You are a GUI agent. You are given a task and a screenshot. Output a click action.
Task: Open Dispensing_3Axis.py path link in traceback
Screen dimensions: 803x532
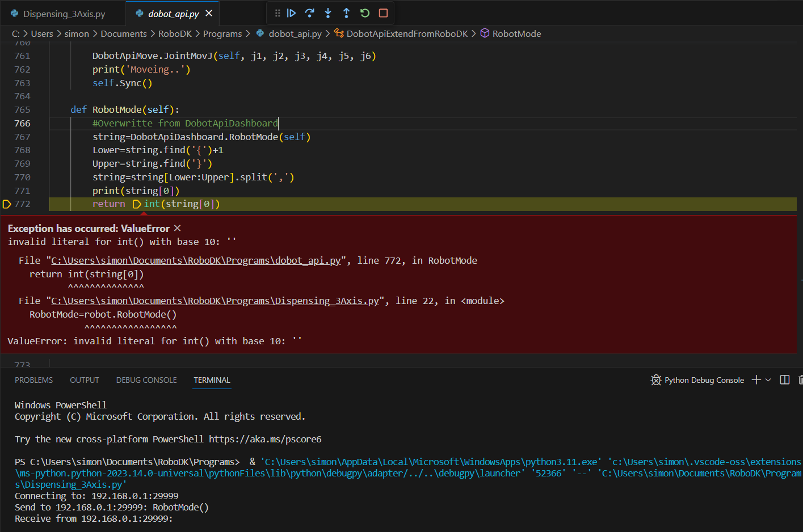pyautogui.click(x=215, y=301)
